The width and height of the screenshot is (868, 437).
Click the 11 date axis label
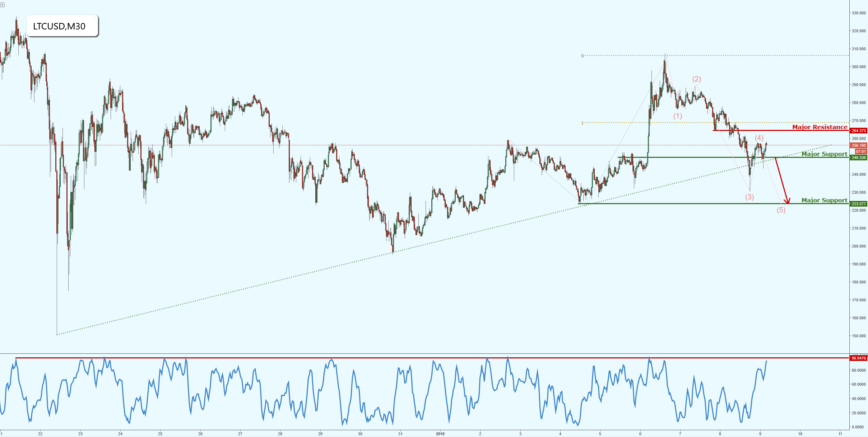click(840, 434)
